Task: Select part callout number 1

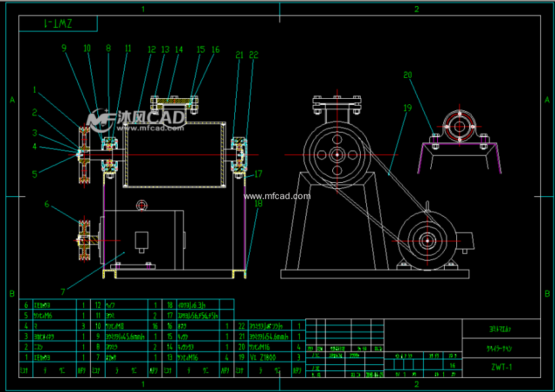Action: pyautogui.click(x=35, y=89)
